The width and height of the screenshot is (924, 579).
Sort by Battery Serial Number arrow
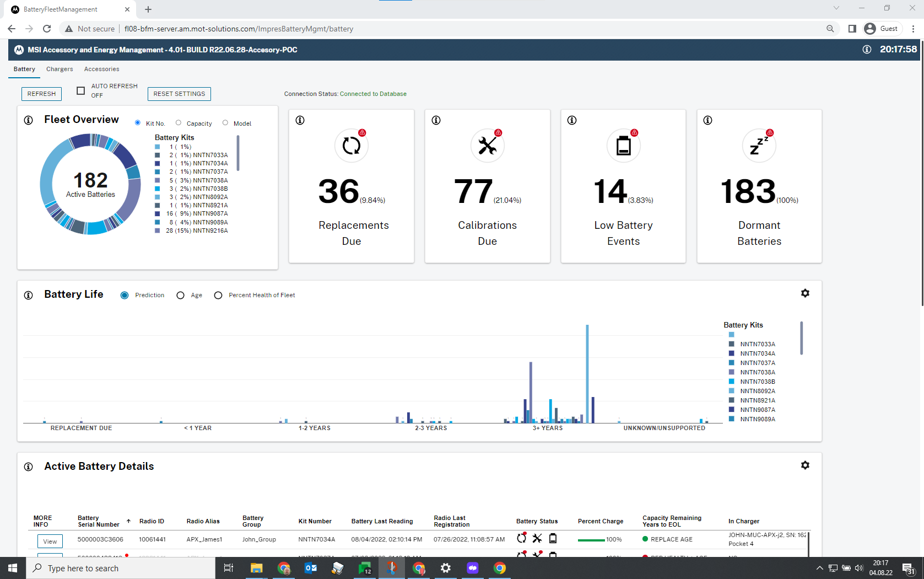tap(128, 521)
